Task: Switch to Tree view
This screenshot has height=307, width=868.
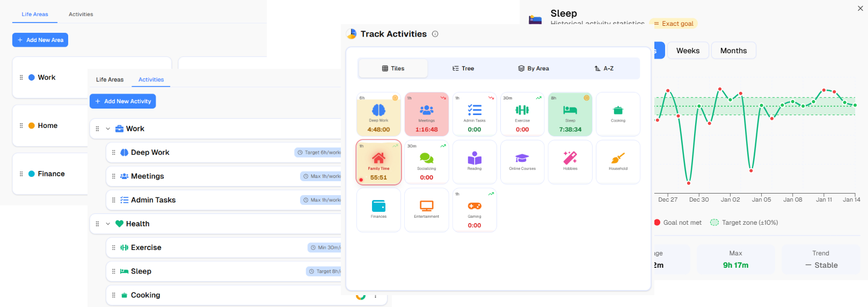Action: point(463,69)
